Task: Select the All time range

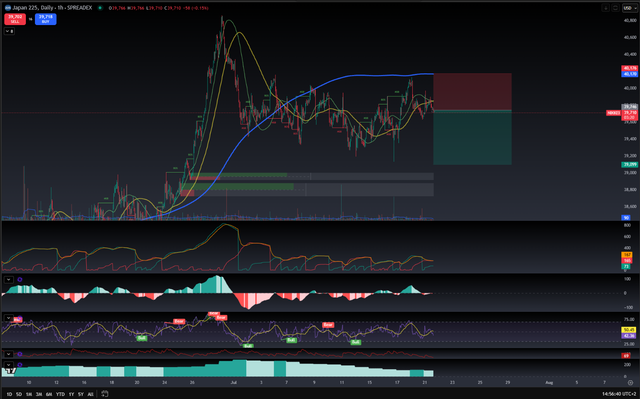Action: point(90,394)
